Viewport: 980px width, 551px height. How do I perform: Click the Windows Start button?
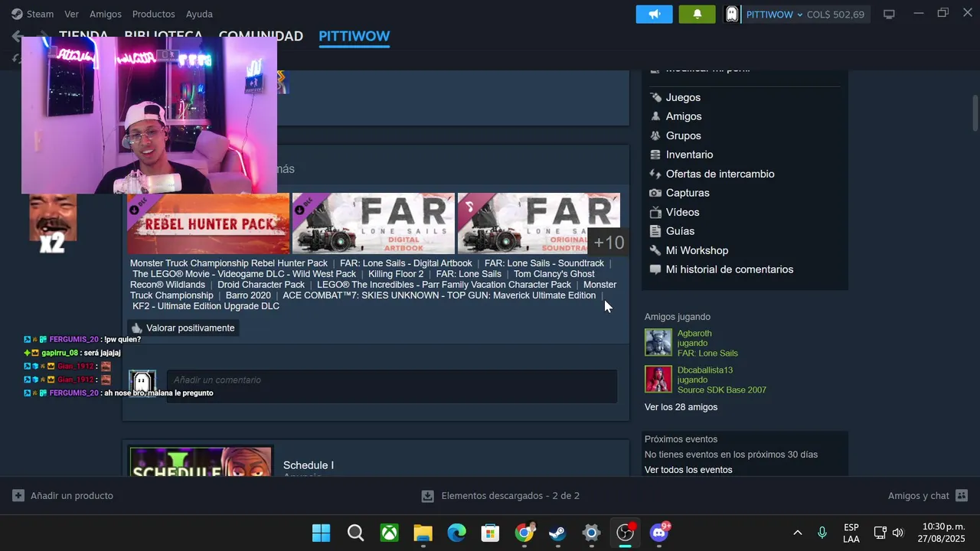(x=322, y=533)
